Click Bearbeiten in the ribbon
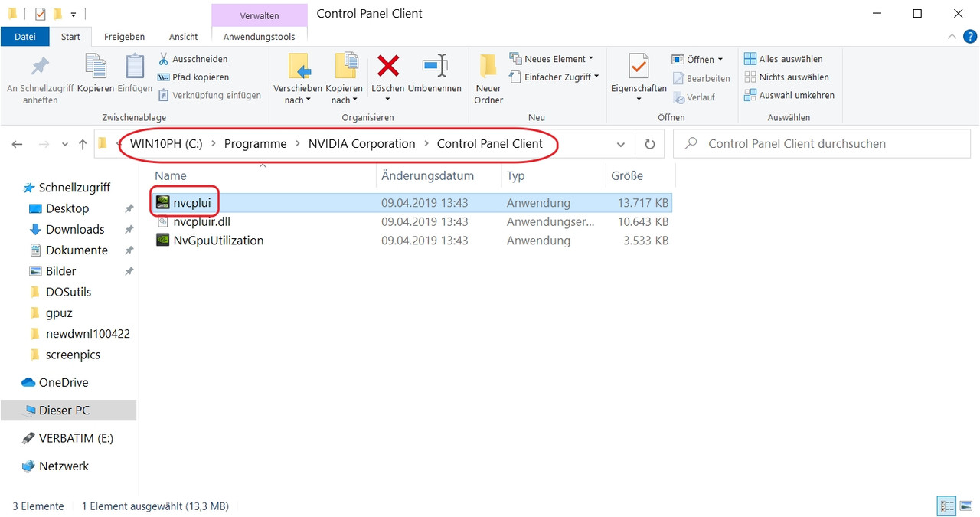The width and height of the screenshot is (980, 517). 701,78
